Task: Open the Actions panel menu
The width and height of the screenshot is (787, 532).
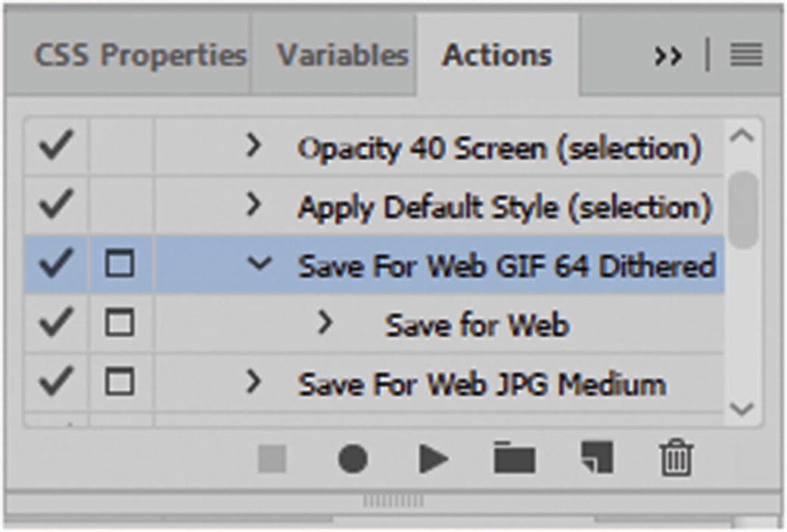Action: pos(745,56)
